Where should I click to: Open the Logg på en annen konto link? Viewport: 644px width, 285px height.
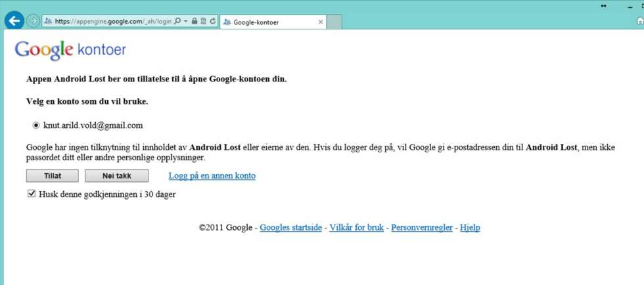pyautogui.click(x=212, y=176)
